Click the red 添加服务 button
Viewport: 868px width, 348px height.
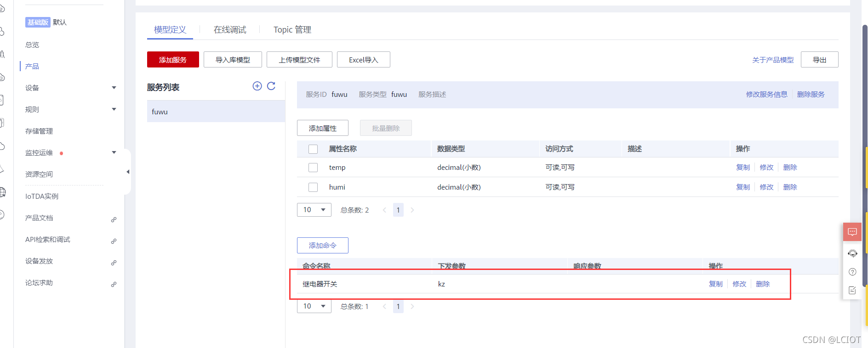(x=173, y=60)
